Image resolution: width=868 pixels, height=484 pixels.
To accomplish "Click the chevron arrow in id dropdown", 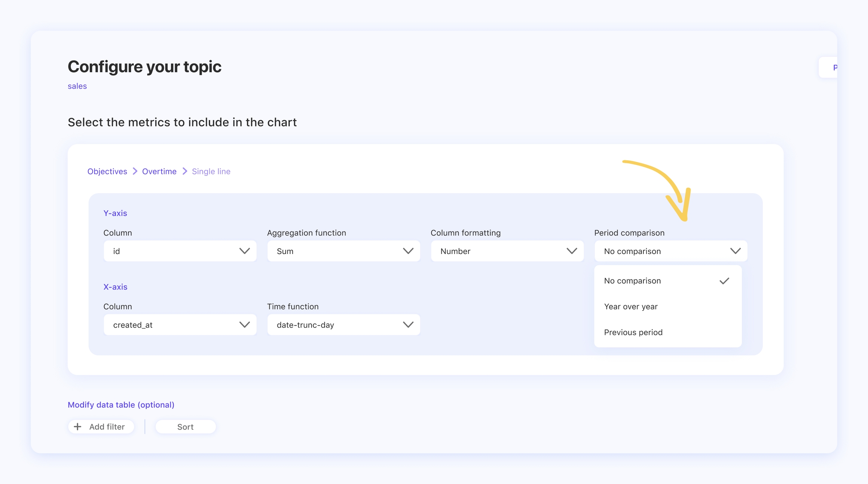I will [x=245, y=251].
